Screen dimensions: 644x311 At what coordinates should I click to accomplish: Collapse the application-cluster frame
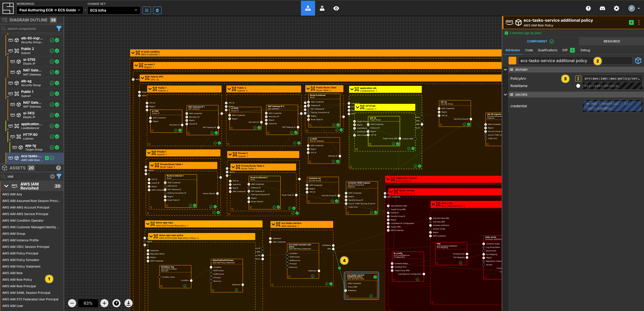[388, 179]
